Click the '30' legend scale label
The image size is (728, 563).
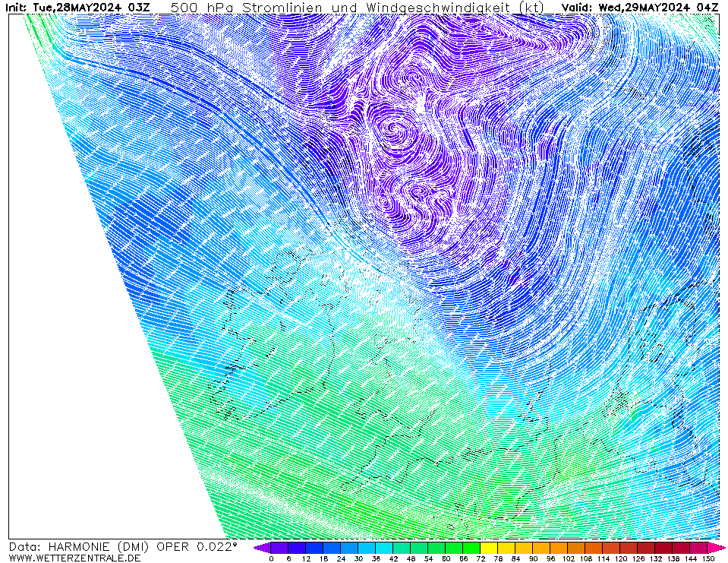pos(358,558)
